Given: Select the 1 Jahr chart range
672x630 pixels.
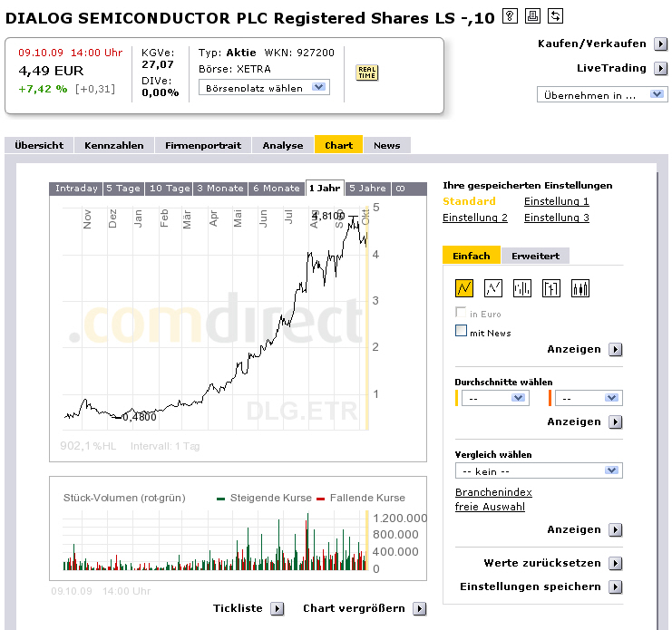Looking at the screenshot, I should pyautogui.click(x=325, y=188).
